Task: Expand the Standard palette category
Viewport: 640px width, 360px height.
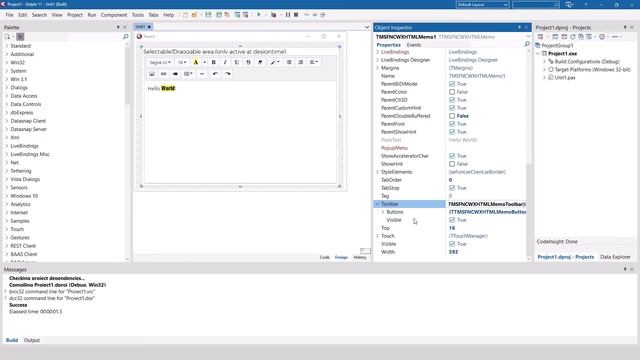Action: coord(7,46)
